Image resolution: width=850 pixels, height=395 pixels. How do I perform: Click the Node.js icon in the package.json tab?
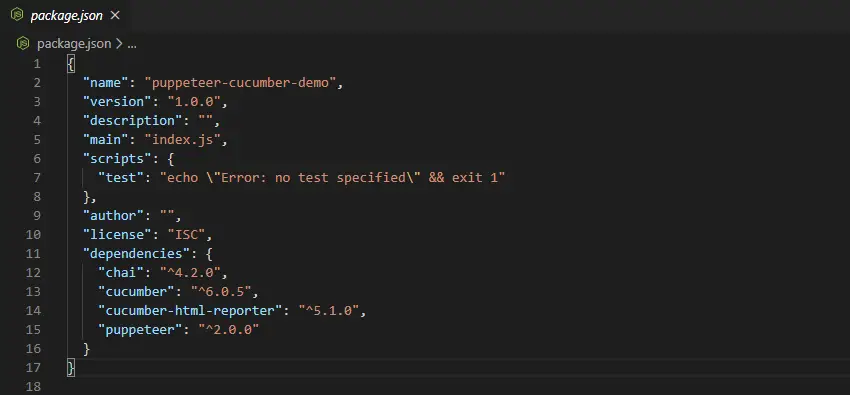pos(17,16)
